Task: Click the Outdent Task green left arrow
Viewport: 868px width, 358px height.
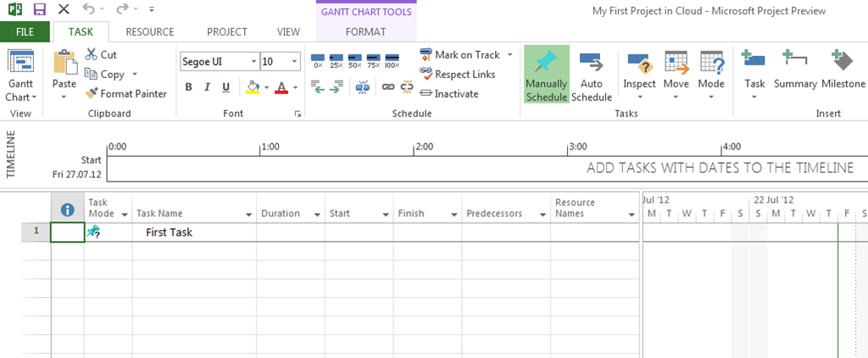Action: tap(317, 87)
